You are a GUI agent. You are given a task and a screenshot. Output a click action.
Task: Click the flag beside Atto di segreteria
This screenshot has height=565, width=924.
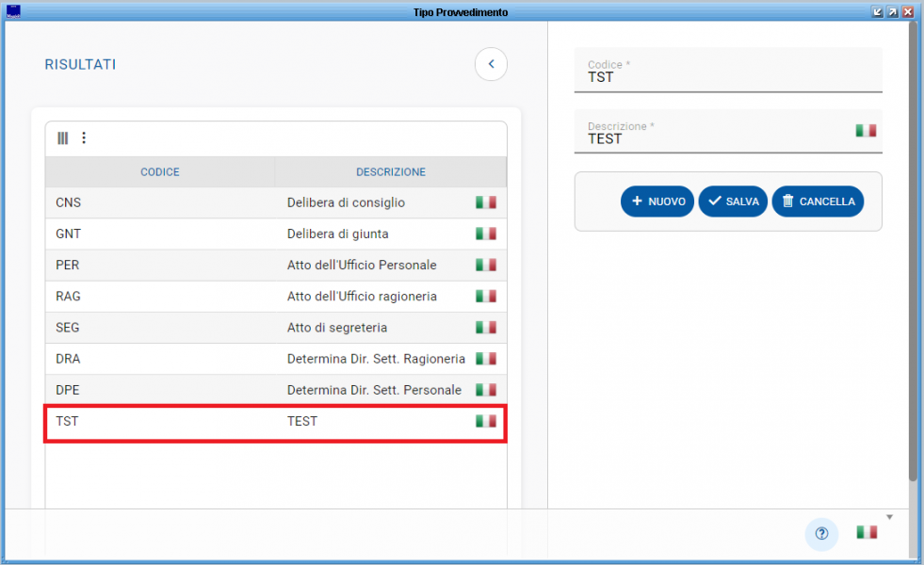pyautogui.click(x=486, y=328)
